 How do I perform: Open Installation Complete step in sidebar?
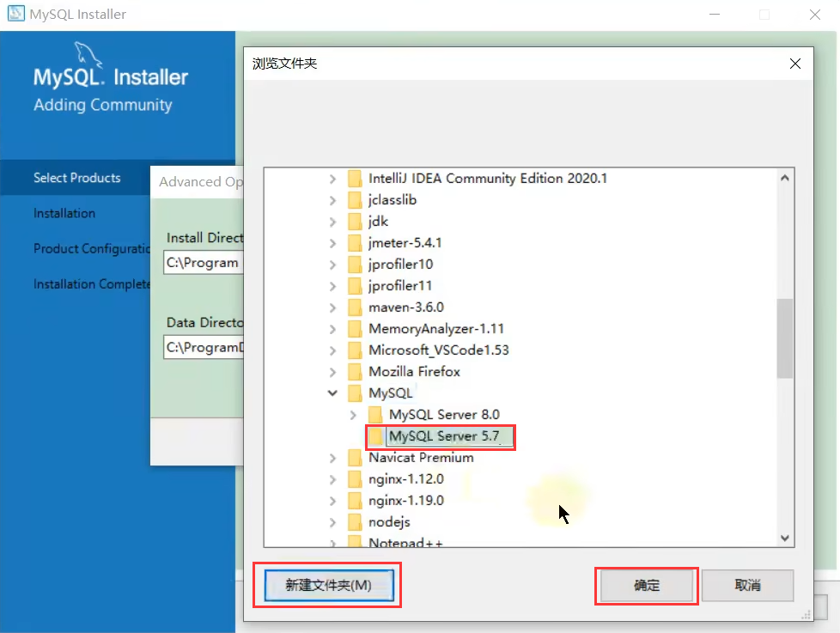tap(92, 283)
